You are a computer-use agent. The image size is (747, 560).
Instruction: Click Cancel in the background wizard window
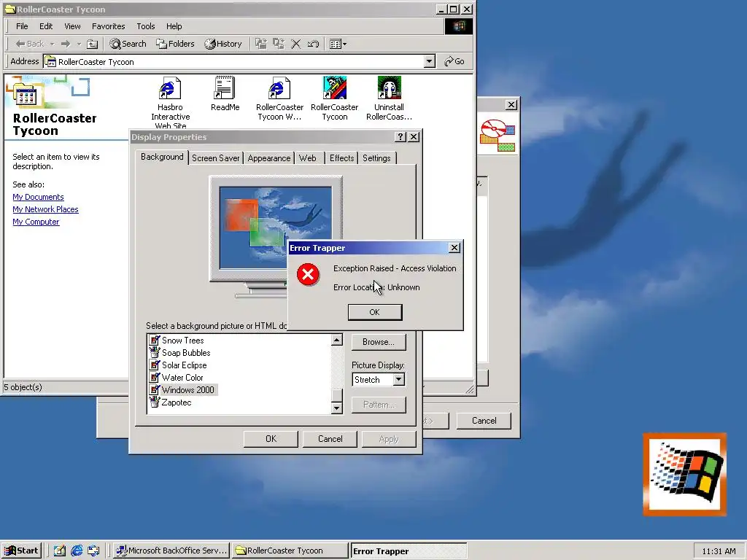484,421
